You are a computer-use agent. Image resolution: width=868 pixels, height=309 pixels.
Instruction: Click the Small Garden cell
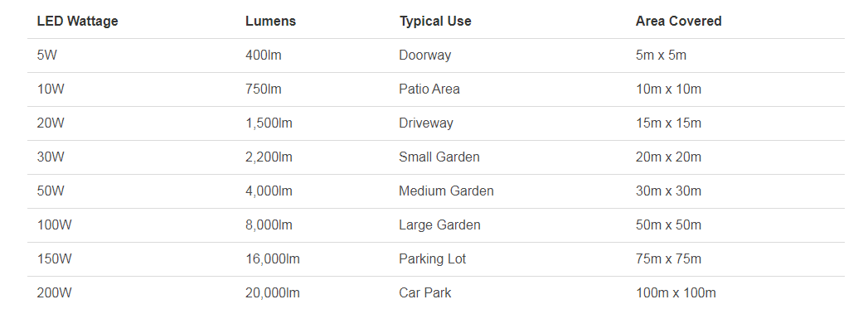click(439, 157)
